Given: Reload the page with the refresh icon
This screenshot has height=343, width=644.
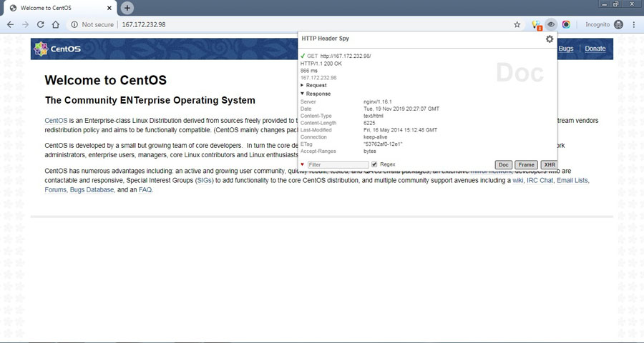Looking at the screenshot, I should [x=40, y=24].
